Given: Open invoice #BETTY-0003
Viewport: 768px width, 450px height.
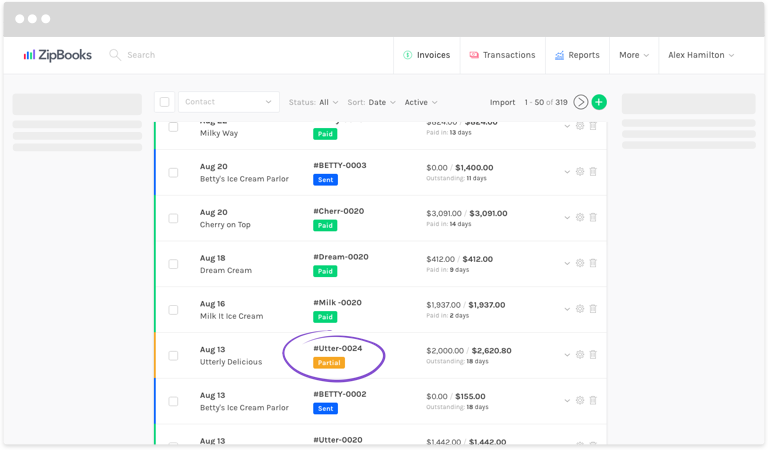Looking at the screenshot, I should (x=340, y=166).
